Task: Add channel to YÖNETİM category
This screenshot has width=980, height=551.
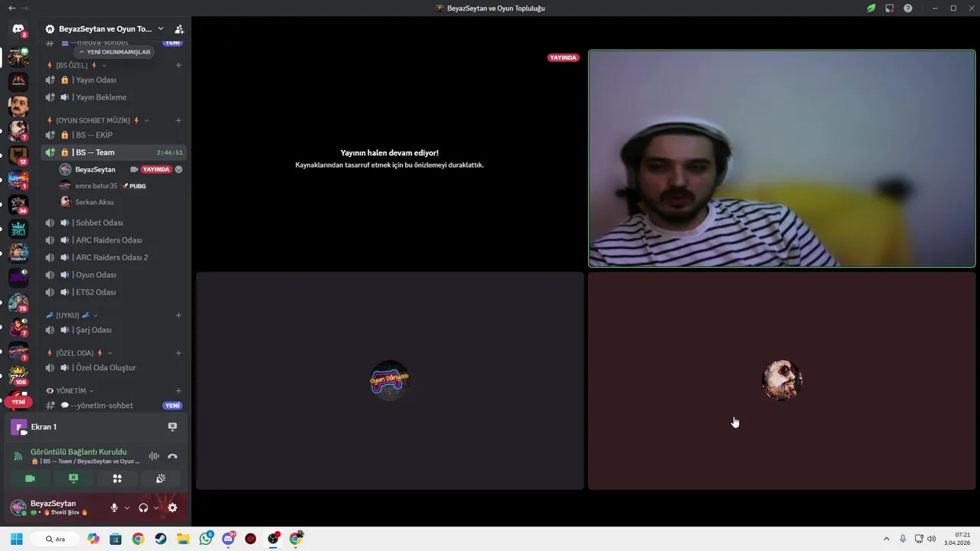Action: coord(178,390)
